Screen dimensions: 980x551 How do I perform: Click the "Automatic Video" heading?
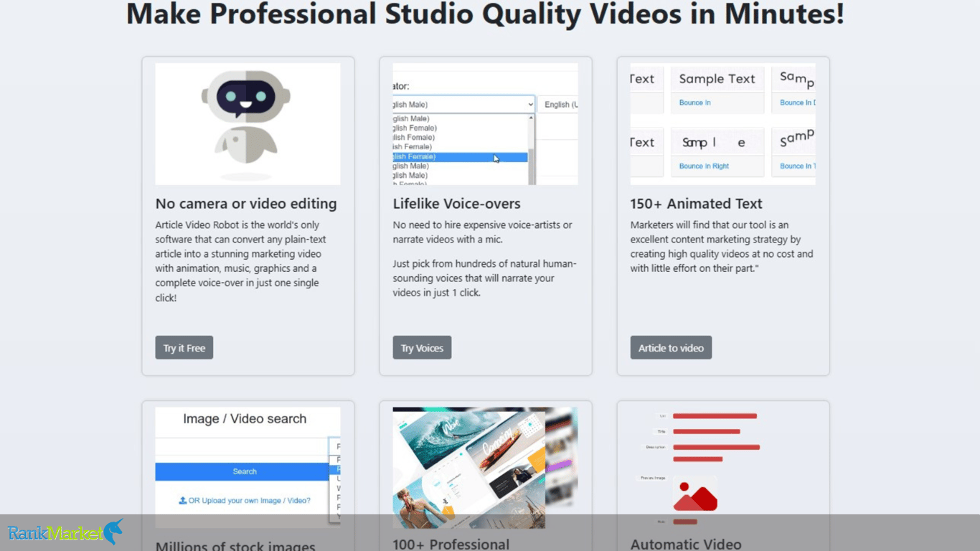tap(686, 545)
